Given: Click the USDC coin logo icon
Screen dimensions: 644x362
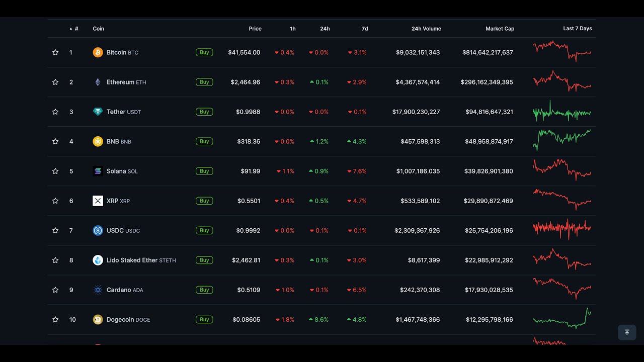Looking at the screenshot, I should coord(98,230).
